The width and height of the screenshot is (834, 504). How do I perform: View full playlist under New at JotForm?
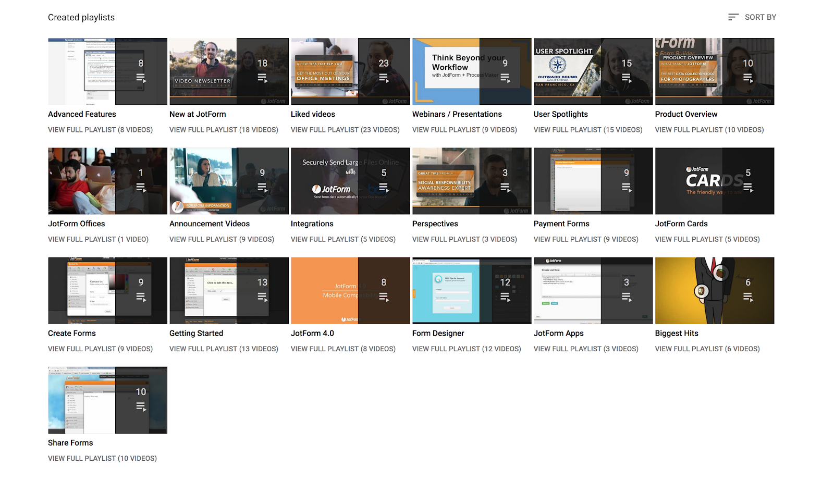(x=224, y=130)
